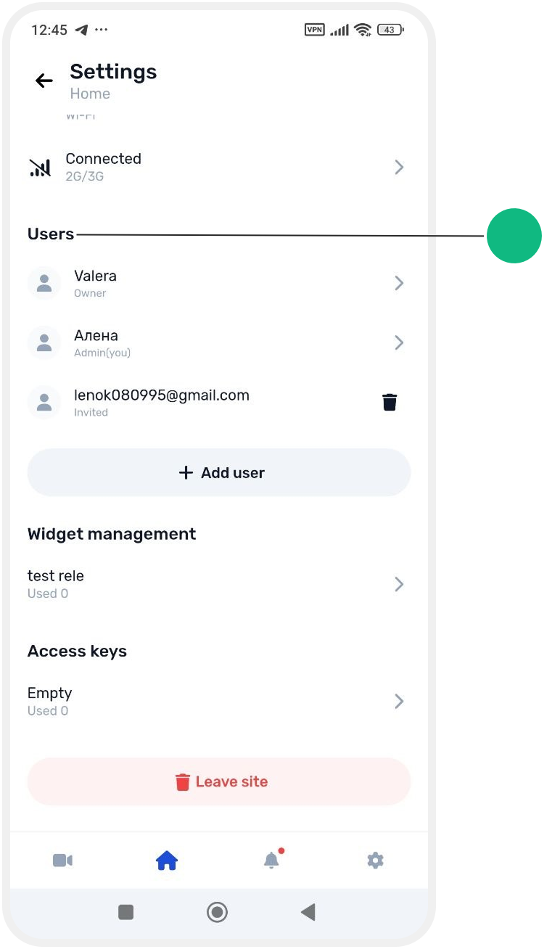Open notifications via the bell icon
Image resolution: width=560 pixels, height=949 pixels.
click(x=271, y=860)
